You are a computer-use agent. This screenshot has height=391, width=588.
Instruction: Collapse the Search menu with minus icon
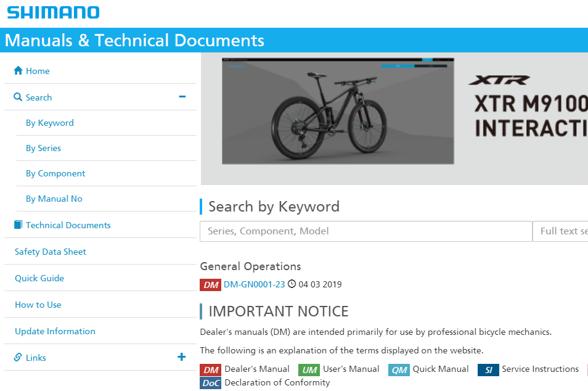click(x=182, y=97)
